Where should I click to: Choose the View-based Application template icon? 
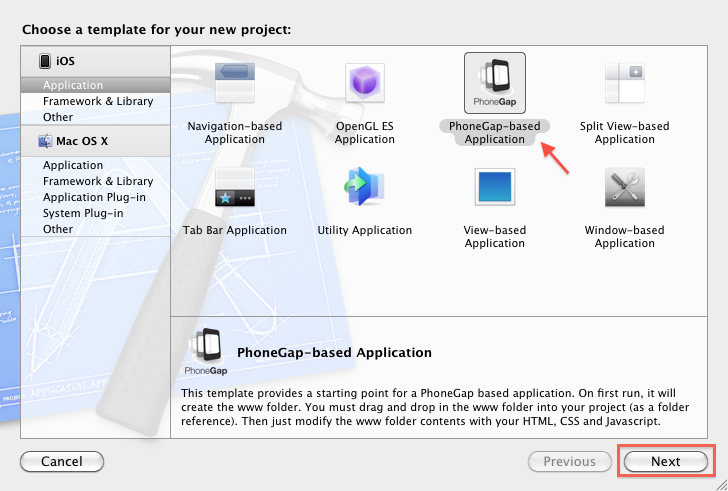click(x=494, y=187)
